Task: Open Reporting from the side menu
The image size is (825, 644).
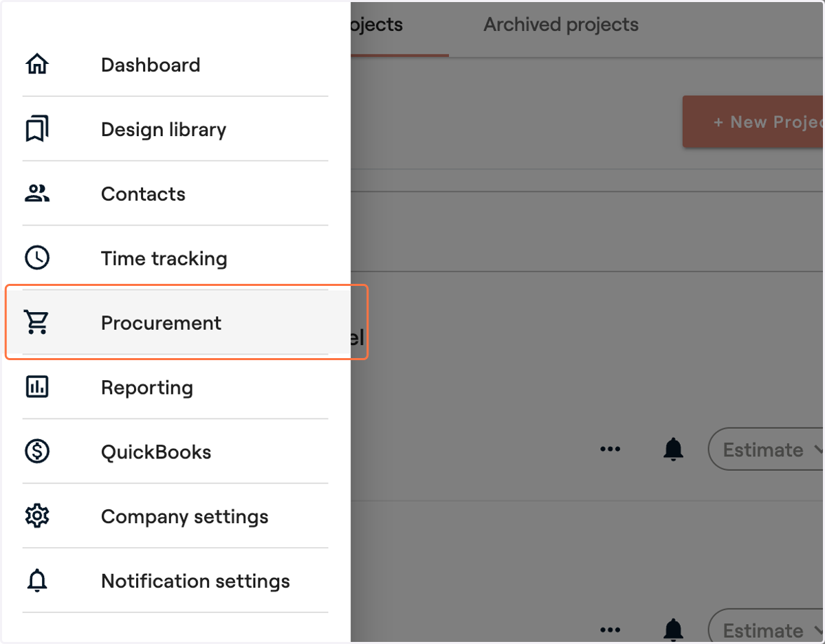Action: pyautogui.click(x=175, y=387)
